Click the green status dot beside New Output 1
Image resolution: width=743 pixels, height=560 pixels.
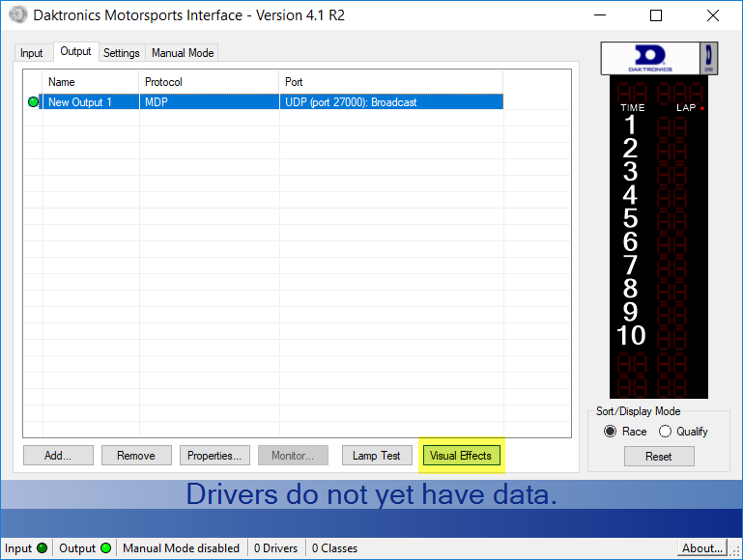pyautogui.click(x=33, y=102)
